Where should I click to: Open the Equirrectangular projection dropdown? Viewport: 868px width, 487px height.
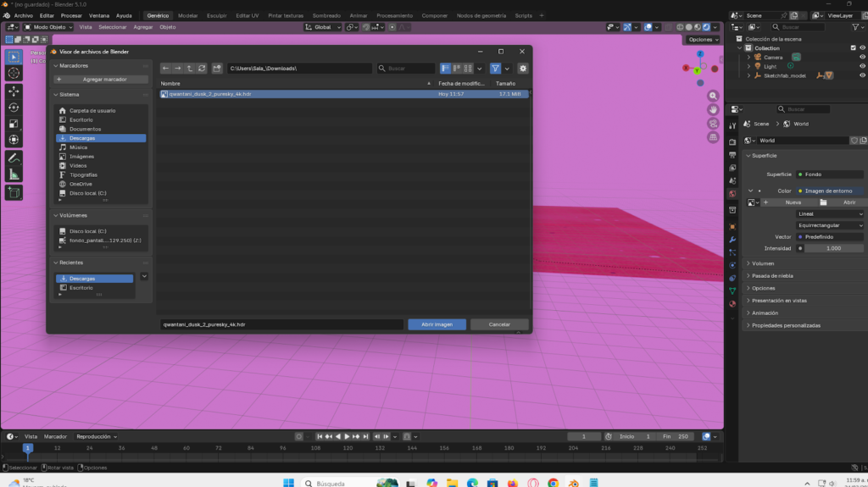coord(830,226)
